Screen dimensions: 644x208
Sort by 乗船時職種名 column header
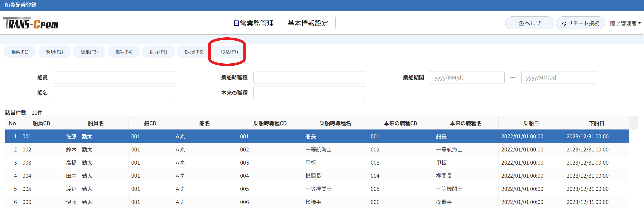[335, 123]
